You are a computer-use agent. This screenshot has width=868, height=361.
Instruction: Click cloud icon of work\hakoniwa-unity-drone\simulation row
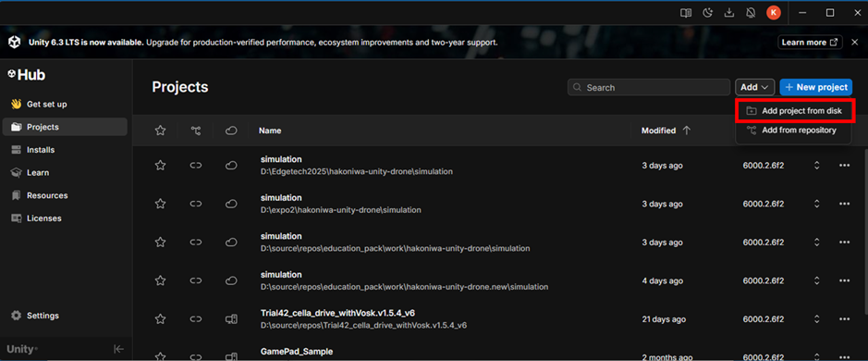pyautogui.click(x=231, y=243)
